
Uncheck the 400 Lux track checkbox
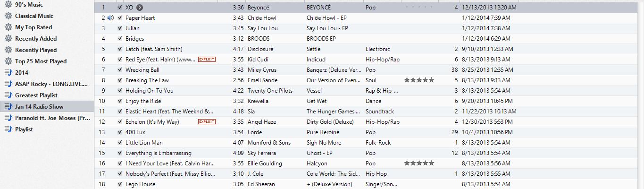(x=120, y=132)
